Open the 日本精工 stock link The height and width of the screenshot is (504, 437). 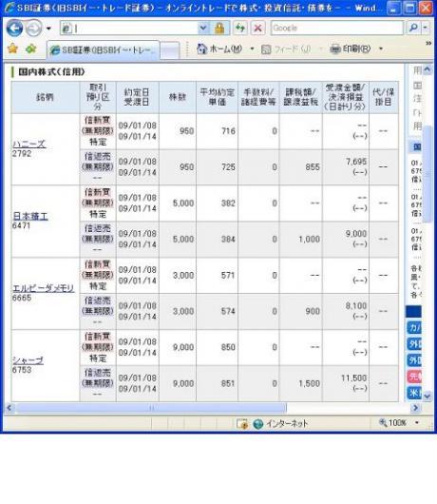click(30, 216)
